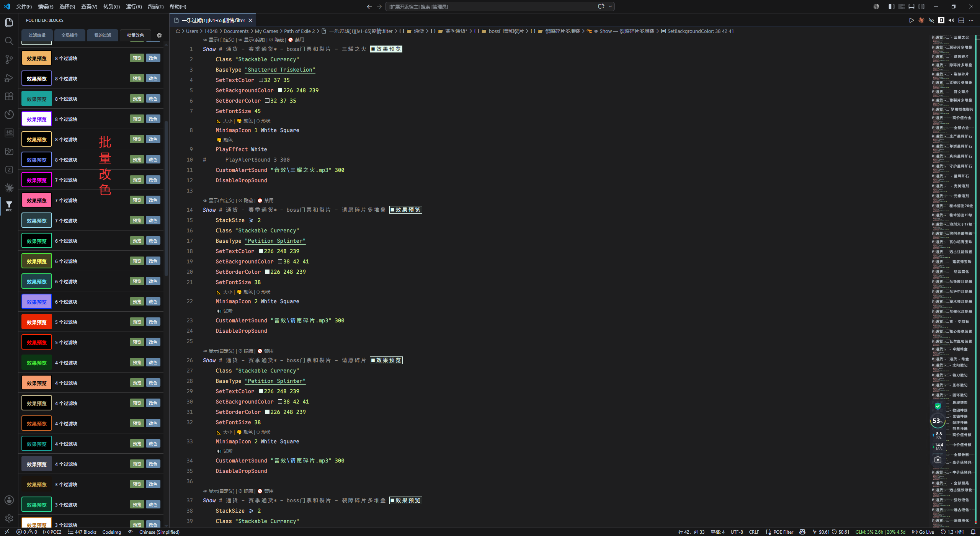Click color swatch before 226 248 239 on line 5
Image resolution: width=980 pixels, height=536 pixels.
tap(280, 90)
